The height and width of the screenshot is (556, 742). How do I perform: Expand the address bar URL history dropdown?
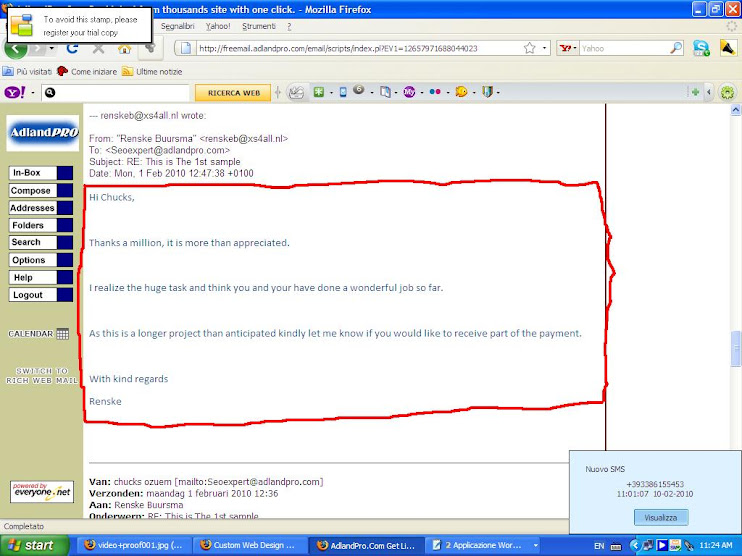pyautogui.click(x=544, y=48)
